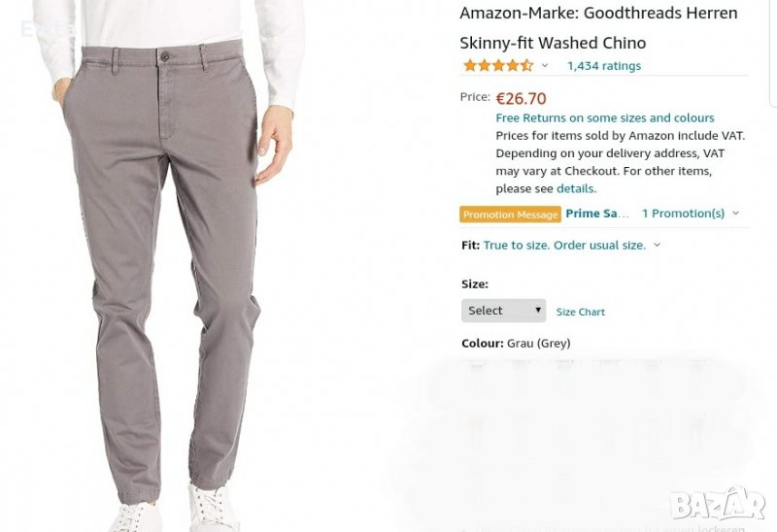Open the Size Select dropdown
Image resolution: width=777 pixels, height=532 pixels.
click(x=503, y=311)
